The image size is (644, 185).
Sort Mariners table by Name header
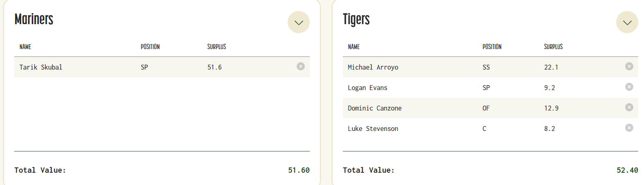click(25, 47)
